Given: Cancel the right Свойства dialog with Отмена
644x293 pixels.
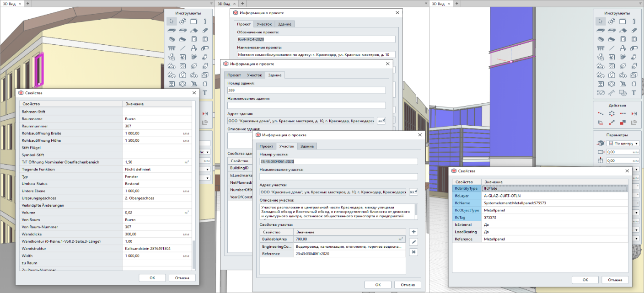Looking at the screenshot, I should point(615,280).
